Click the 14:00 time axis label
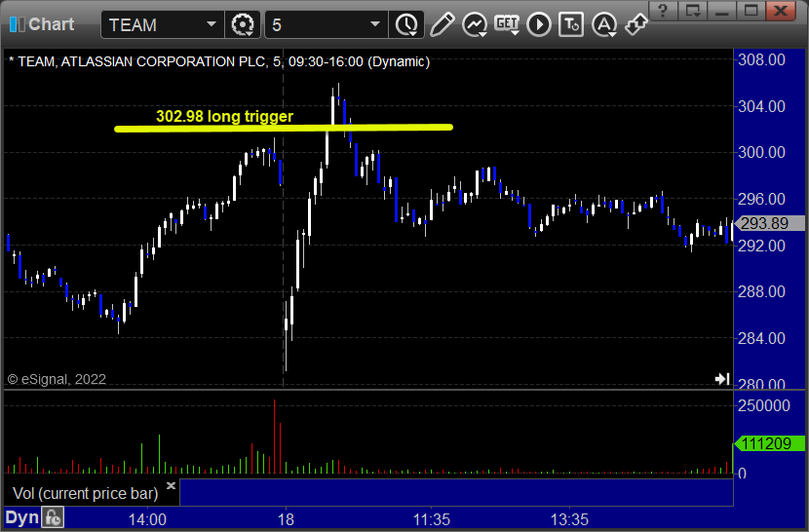This screenshot has width=809, height=532. click(147, 519)
